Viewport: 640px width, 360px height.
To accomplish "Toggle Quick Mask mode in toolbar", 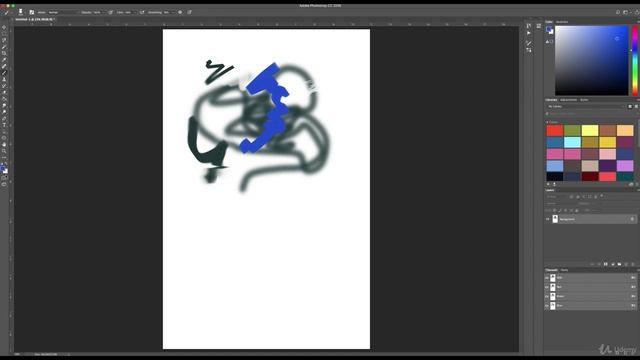I will pos(4,178).
